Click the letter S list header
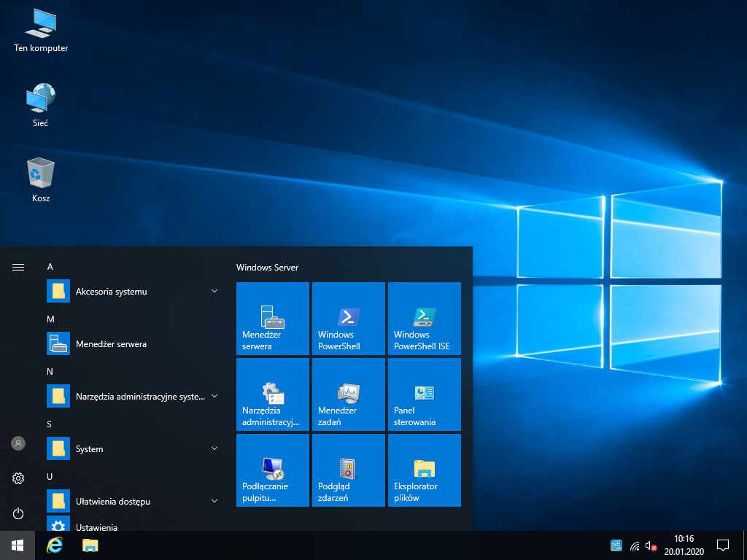This screenshot has height=560, width=747. coord(49,424)
